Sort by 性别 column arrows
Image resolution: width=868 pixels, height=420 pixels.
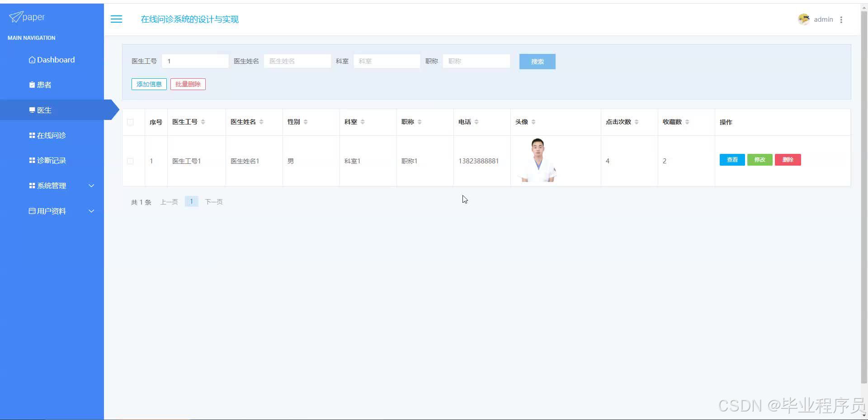point(306,122)
